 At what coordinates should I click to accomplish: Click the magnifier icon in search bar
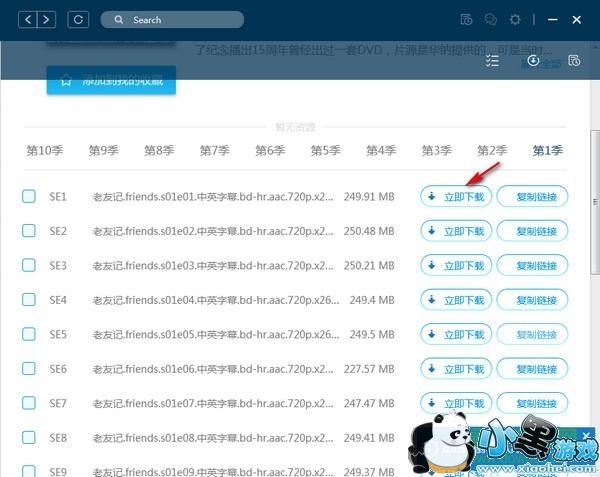(119, 20)
